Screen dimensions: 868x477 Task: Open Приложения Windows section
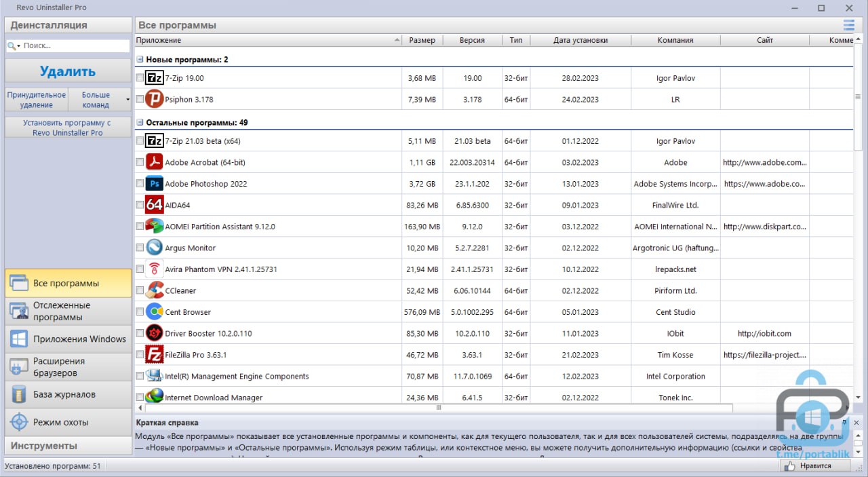pos(68,339)
